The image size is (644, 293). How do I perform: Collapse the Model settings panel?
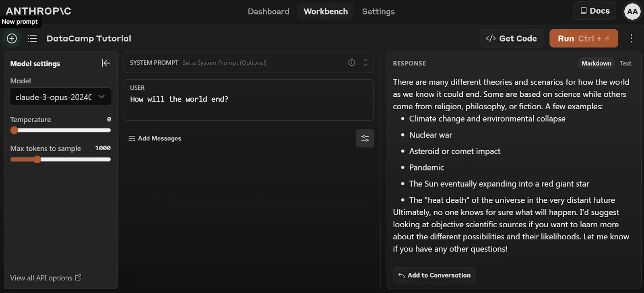106,63
